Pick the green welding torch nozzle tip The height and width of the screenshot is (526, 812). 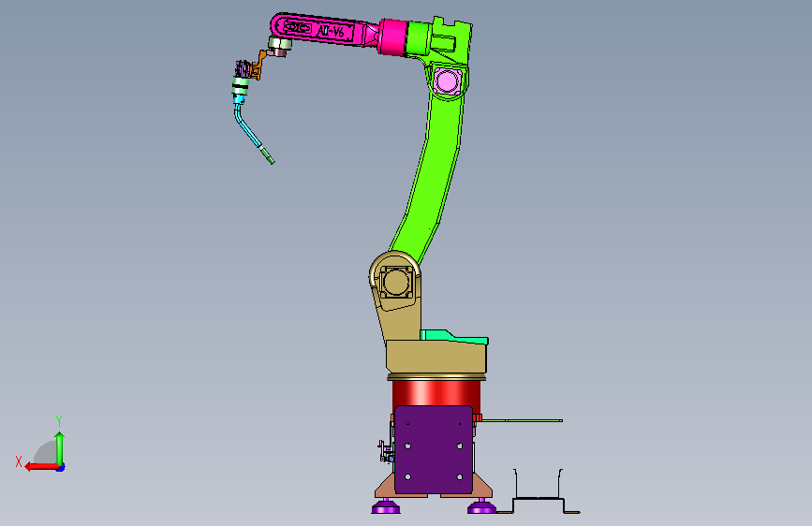[x=267, y=155]
